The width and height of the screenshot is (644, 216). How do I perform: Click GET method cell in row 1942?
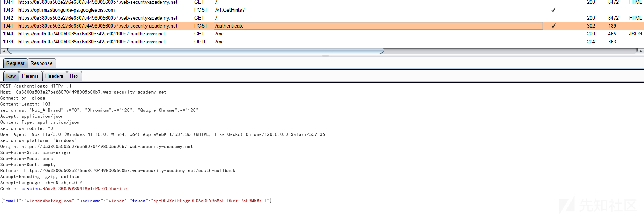(x=199, y=18)
